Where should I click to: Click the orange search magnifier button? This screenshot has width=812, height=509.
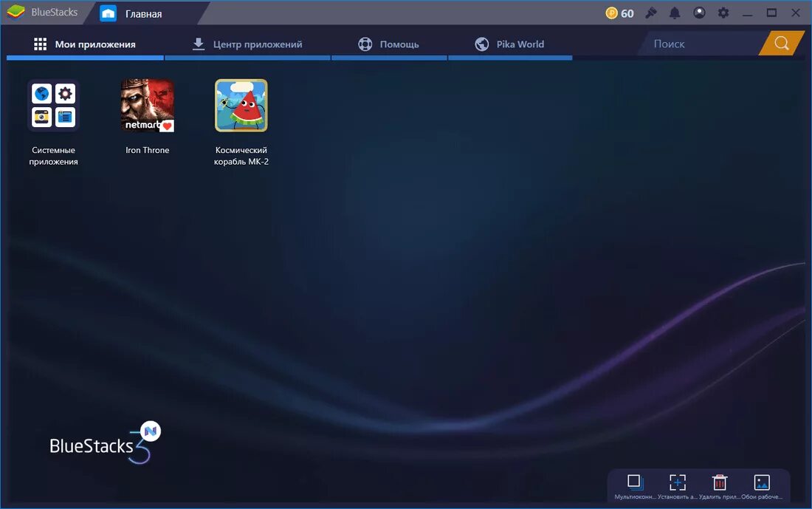(782, 43)
